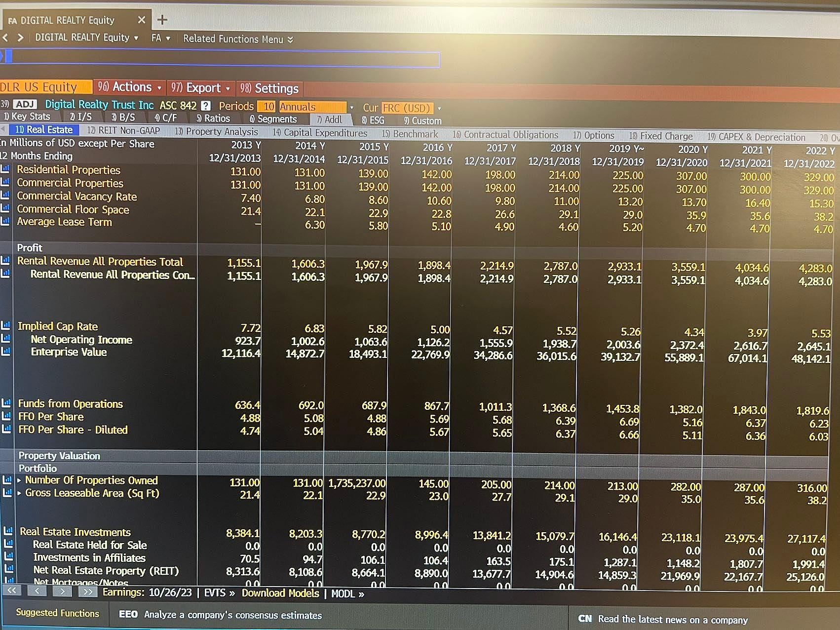Image resolution: width=840 pixels, height=630 pixels.
Task: Open chart icon for Residential Properties row
Action: tap(5, 169)
